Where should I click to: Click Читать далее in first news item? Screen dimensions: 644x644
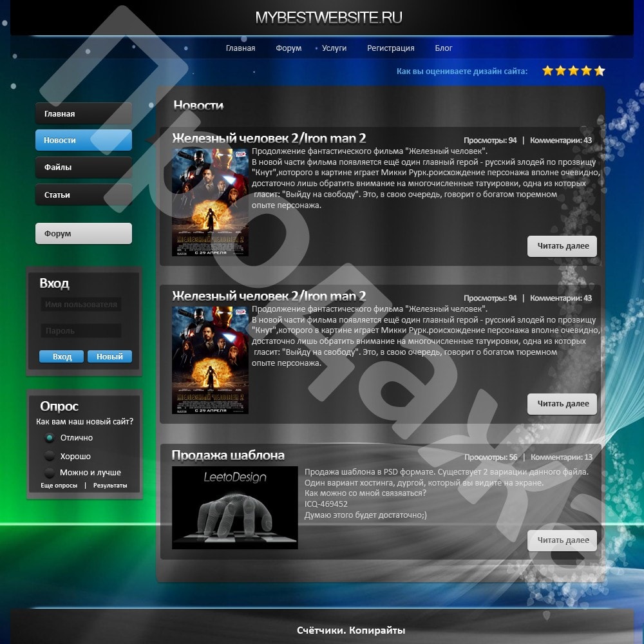(562, 246)
